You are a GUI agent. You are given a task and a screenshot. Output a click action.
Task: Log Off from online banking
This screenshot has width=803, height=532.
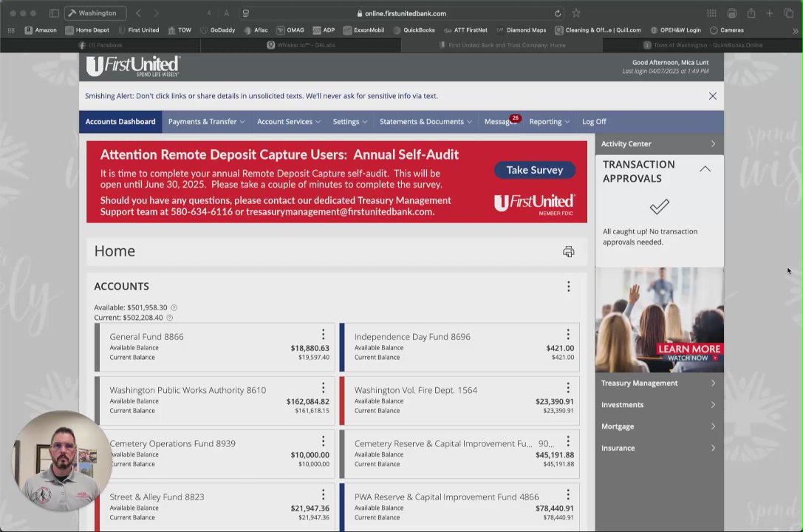594,122
